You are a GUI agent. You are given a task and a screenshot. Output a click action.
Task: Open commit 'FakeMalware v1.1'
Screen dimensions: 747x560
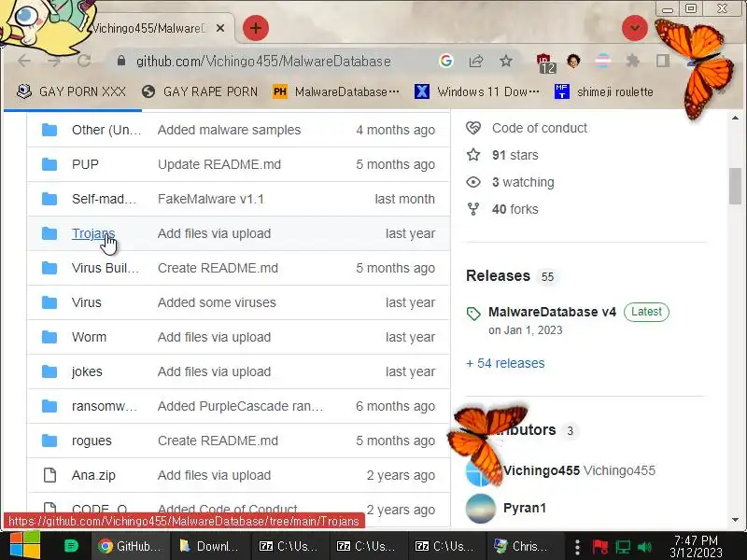211,199
